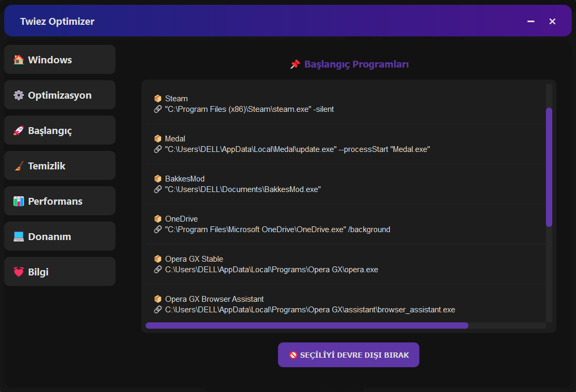
Task: Select the Medal startup entry name
Action: [175, 139]
